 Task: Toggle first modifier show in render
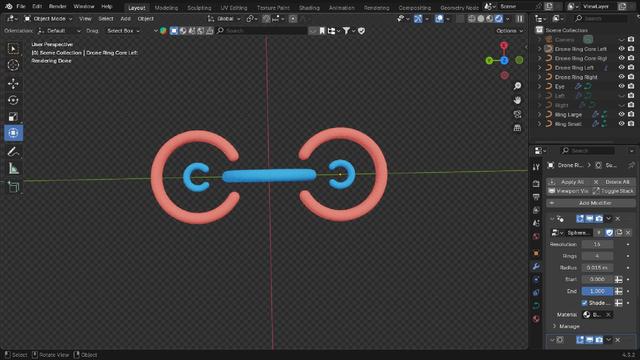pyautogui.click(x=599, y=219)
